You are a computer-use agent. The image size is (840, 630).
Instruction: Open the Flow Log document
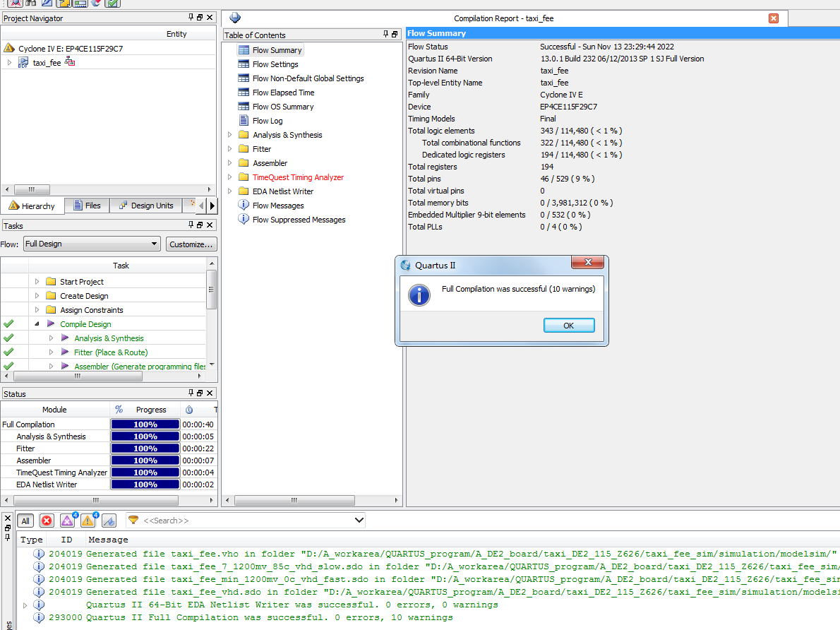click(x=267, y=121)
